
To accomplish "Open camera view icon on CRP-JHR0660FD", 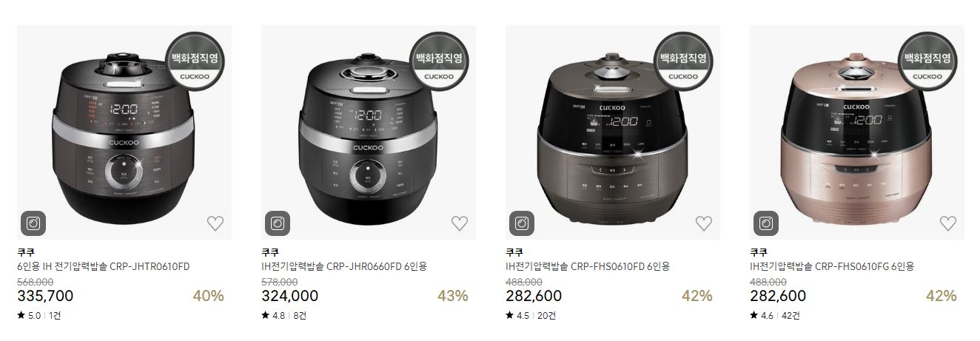I will point(278,223).
